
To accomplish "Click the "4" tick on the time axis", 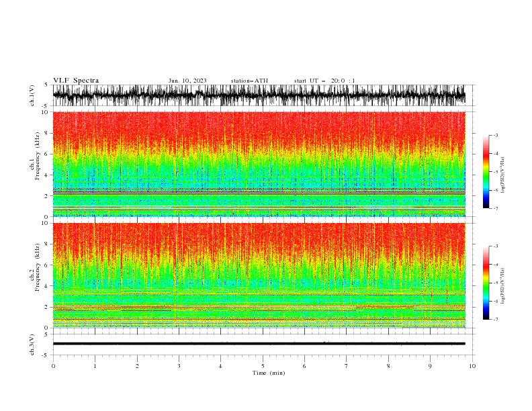I will 221,366.
